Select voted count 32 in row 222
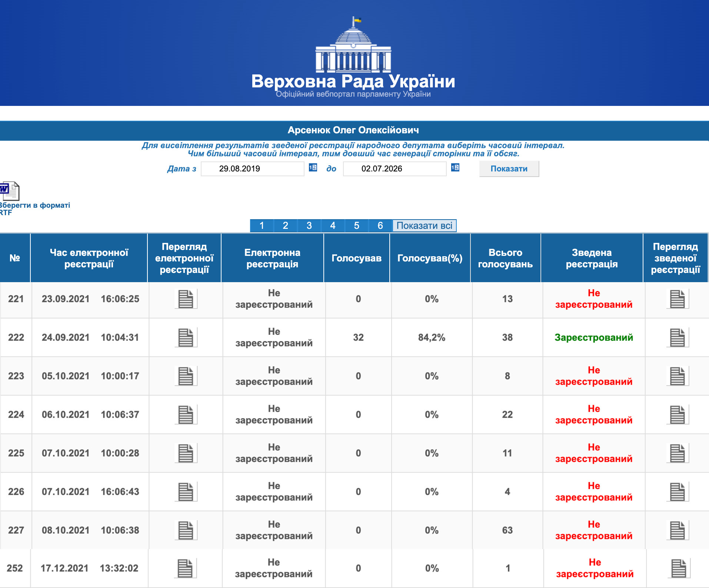The image size is (709, 588). click(x=358, y=337)
